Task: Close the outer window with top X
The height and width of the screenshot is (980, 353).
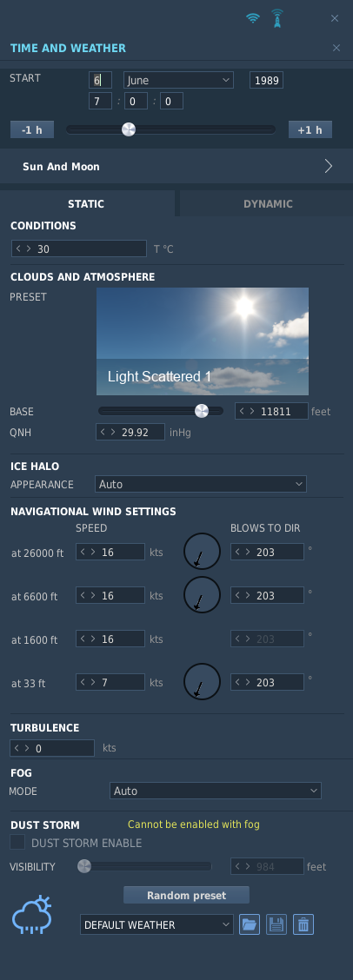Action: click(334, 18)
